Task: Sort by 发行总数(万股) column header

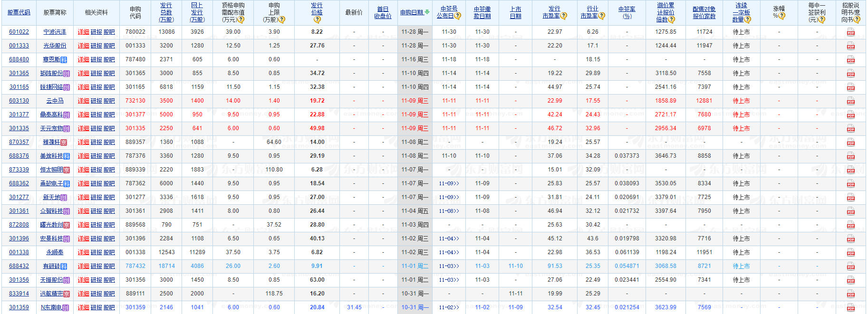Action: [x=166, y=12]
